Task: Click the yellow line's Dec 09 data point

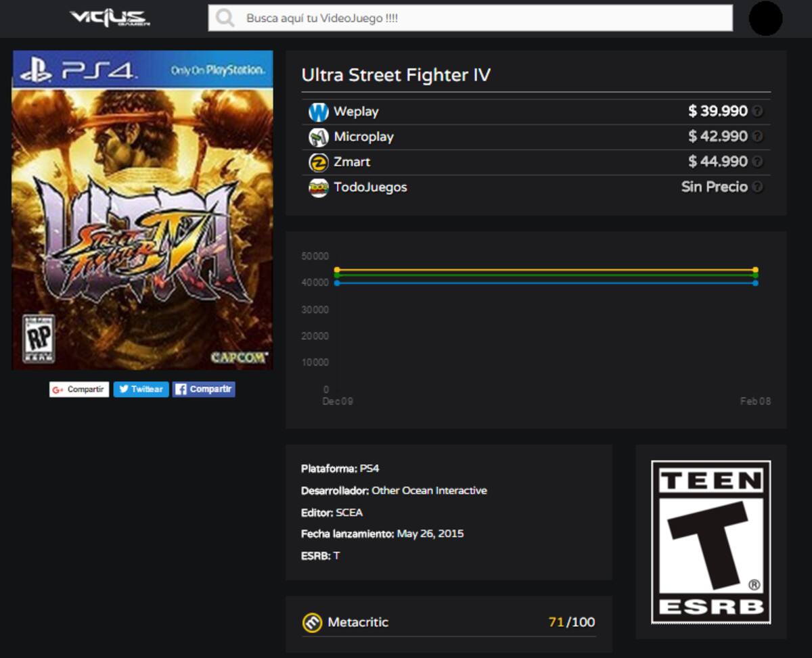Action: pyautogui.click(x=337, y=270)
